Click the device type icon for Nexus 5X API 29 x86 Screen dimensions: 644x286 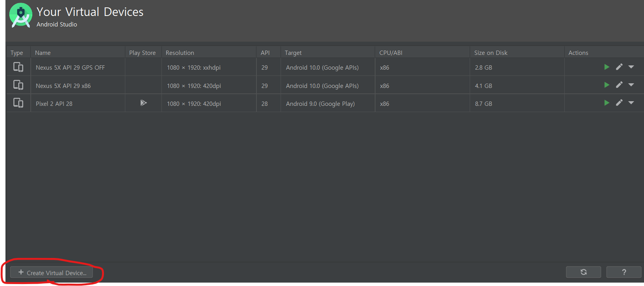(x=18, y=85)
